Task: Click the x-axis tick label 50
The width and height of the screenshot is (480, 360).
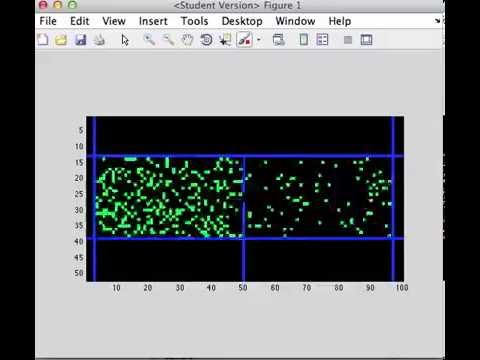Action: 243,288
